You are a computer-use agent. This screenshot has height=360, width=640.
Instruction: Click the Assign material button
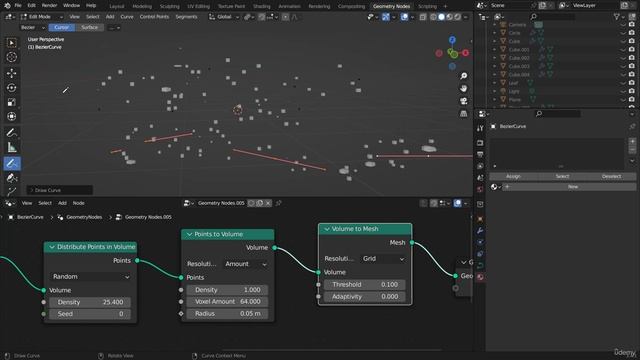point(513,176)
